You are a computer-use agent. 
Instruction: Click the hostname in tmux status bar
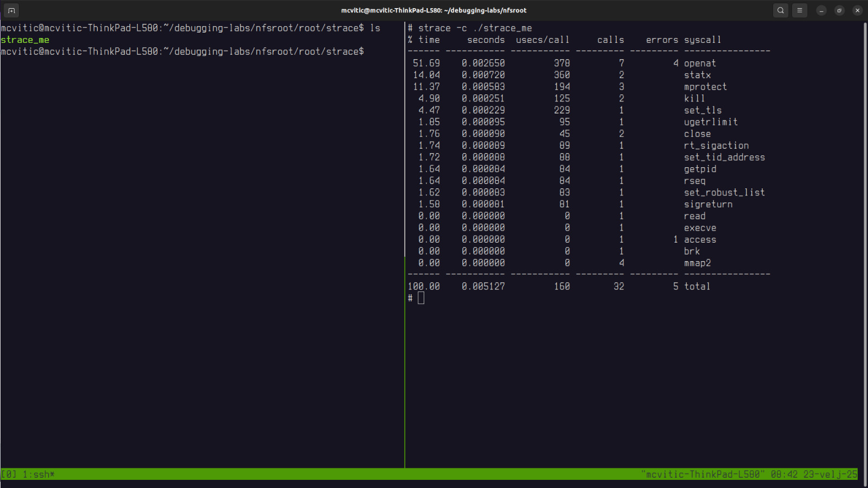click(x=703, y=474)
